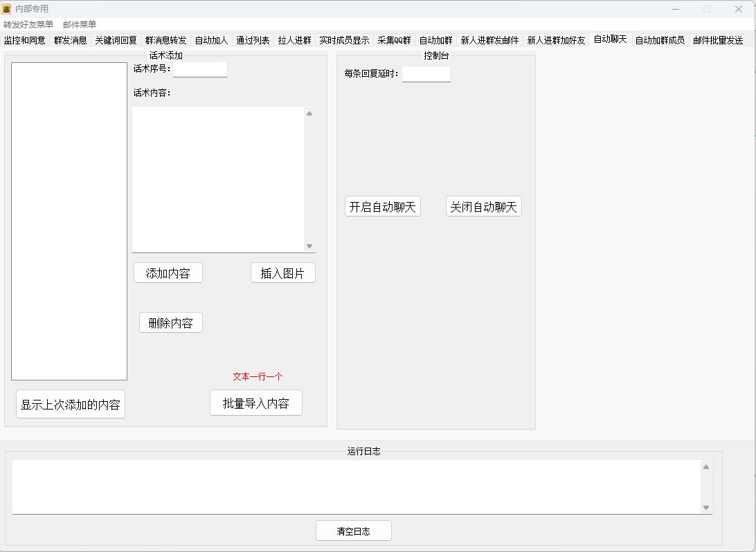Focus the 话术内容 text area

[x=218, y=179]
